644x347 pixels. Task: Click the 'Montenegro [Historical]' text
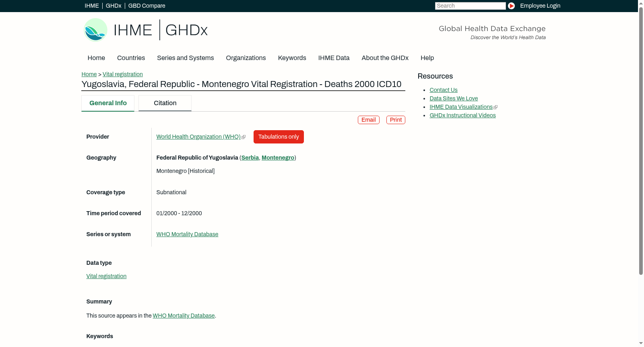tap(186, 171)
